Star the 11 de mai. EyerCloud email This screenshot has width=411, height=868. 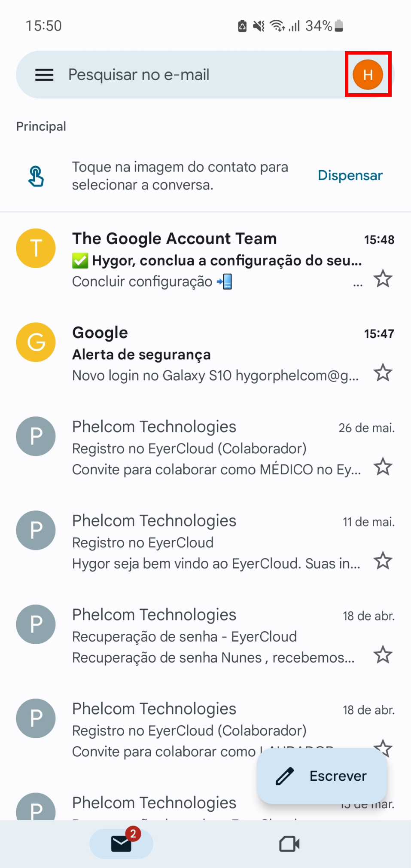pyautogui.click(x=383, y=561)
